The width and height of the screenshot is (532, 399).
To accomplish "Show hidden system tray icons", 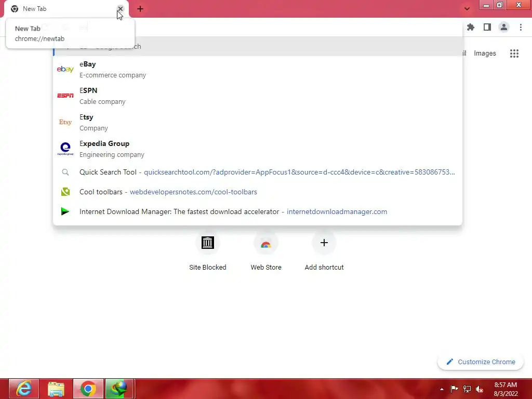I will tap(442, 389).
